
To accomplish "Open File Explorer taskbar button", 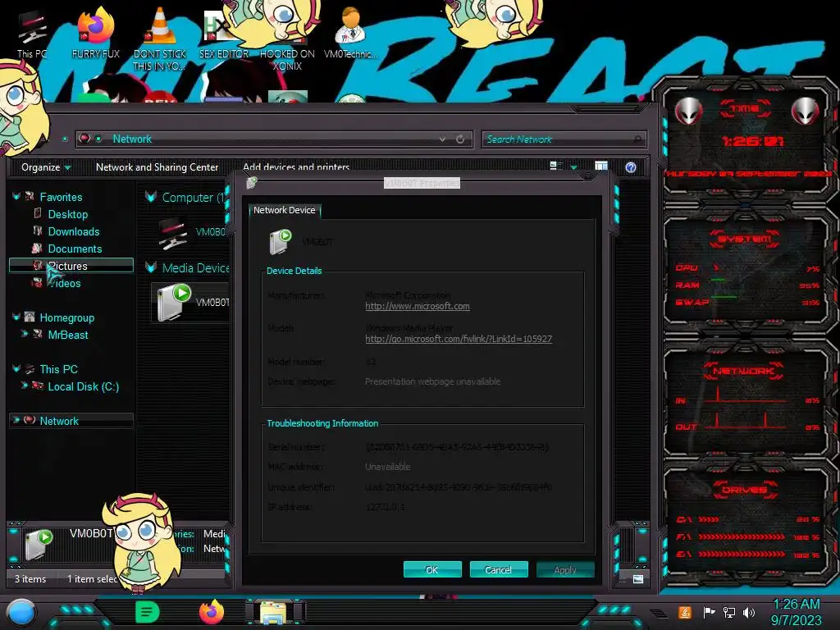I will point(274,612).
